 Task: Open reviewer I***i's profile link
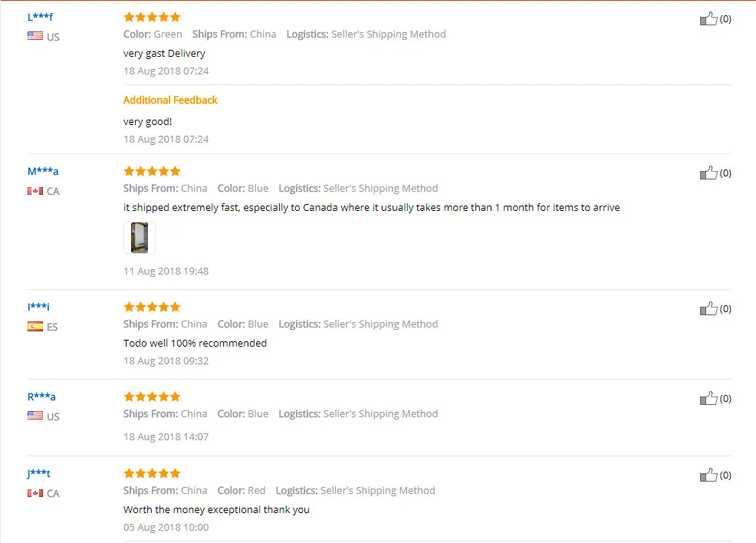click(x=38, y=307)
